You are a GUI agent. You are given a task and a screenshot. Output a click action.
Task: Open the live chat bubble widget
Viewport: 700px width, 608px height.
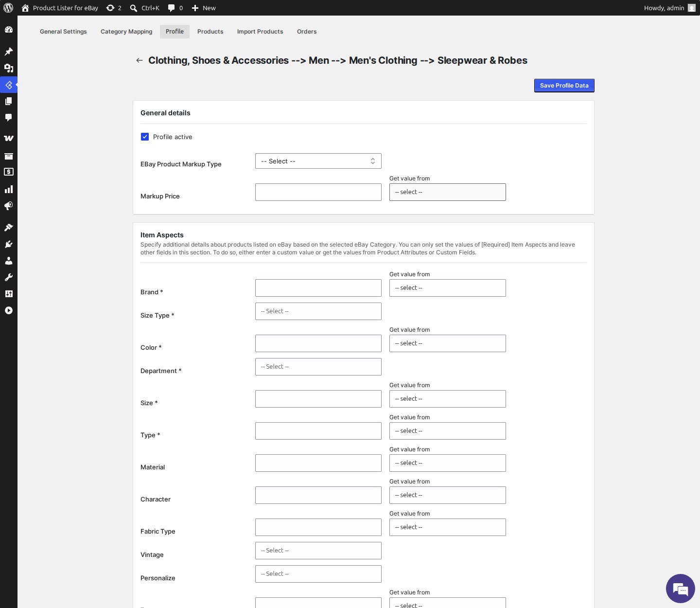click(x=680, y=589)
